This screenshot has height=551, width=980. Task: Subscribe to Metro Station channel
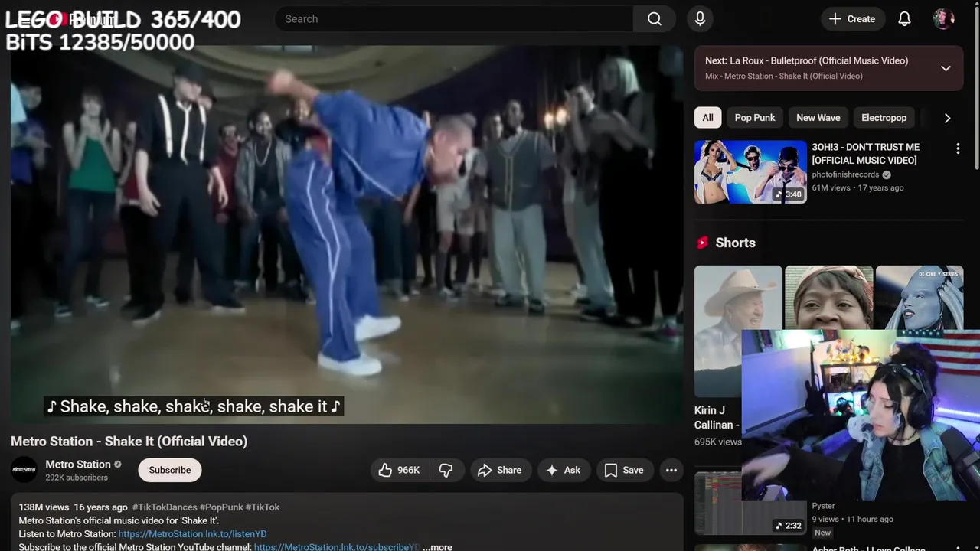(x=170, y=470)
